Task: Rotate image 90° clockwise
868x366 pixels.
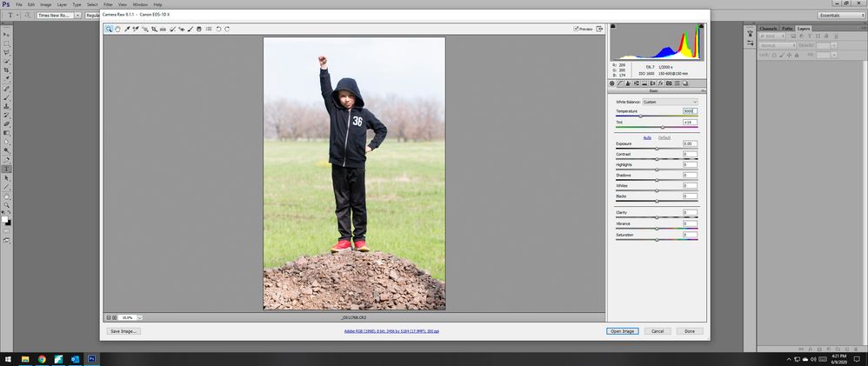Action: 227,29
